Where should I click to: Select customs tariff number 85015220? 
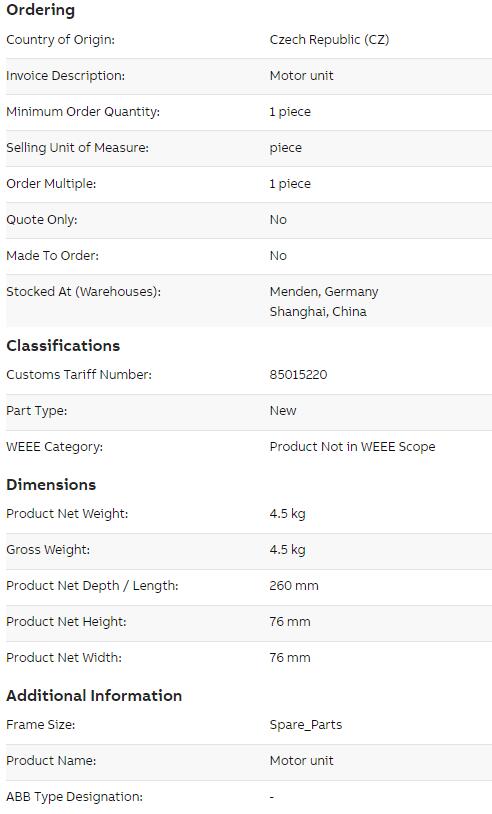298,375
